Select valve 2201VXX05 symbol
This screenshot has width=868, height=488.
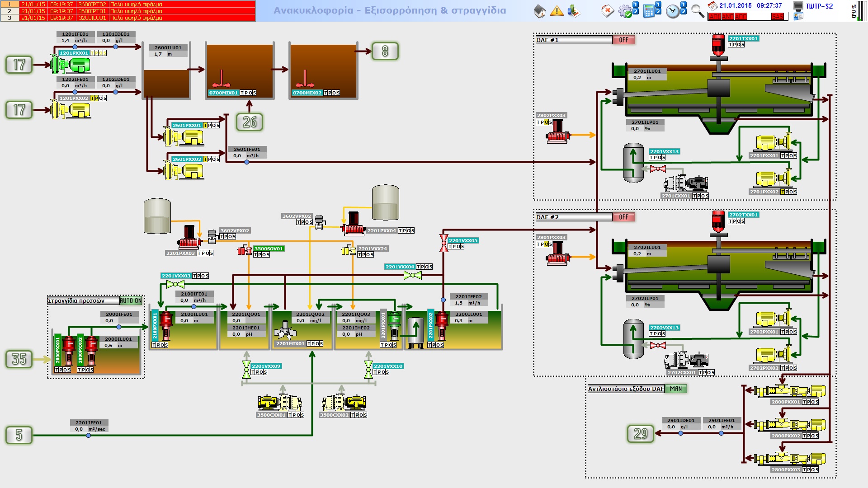click(x=443, y=243)
